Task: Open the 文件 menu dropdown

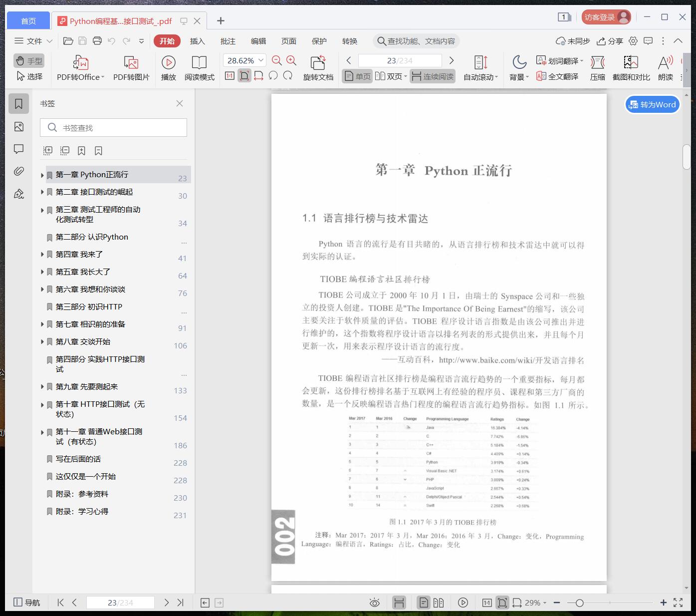Action: (33, 41)
